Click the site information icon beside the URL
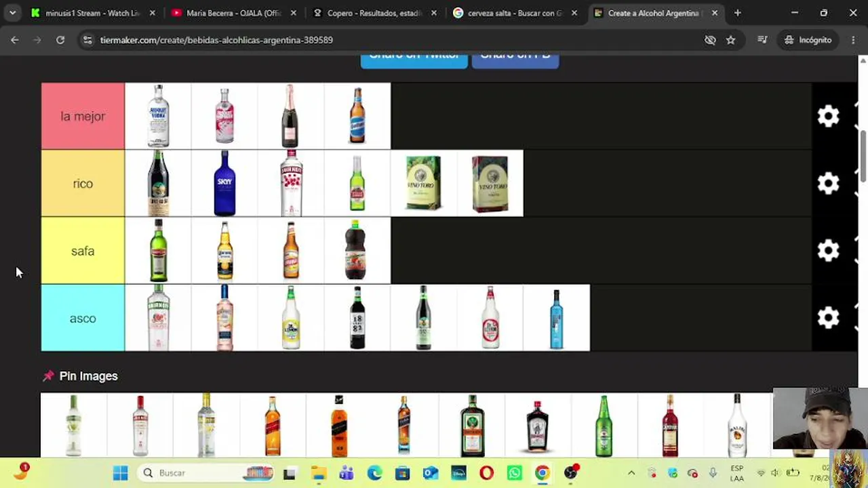The width and height of the screenshot is (868, 488). tap(87, 40)
